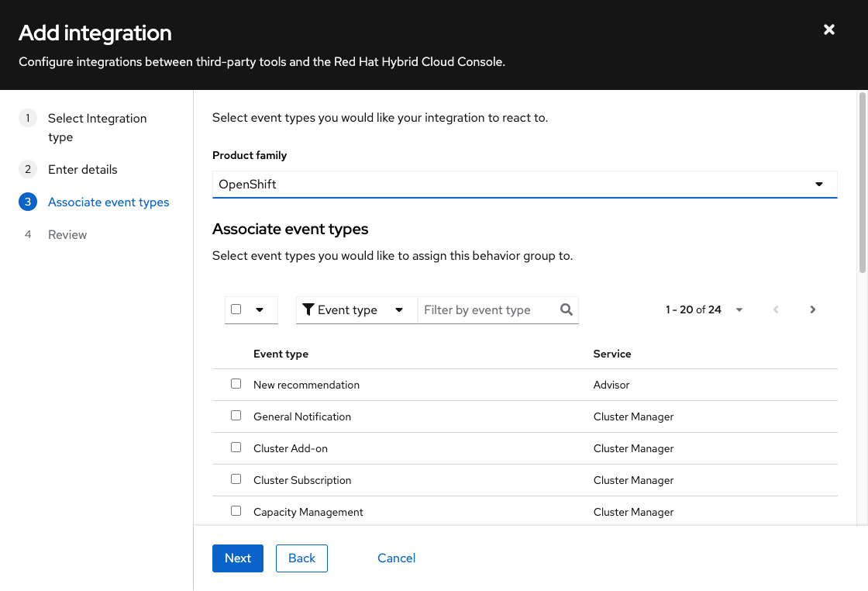Tick the select-all checkbox in toolbar
Screen dimensions: 868x591
(236, 309)
